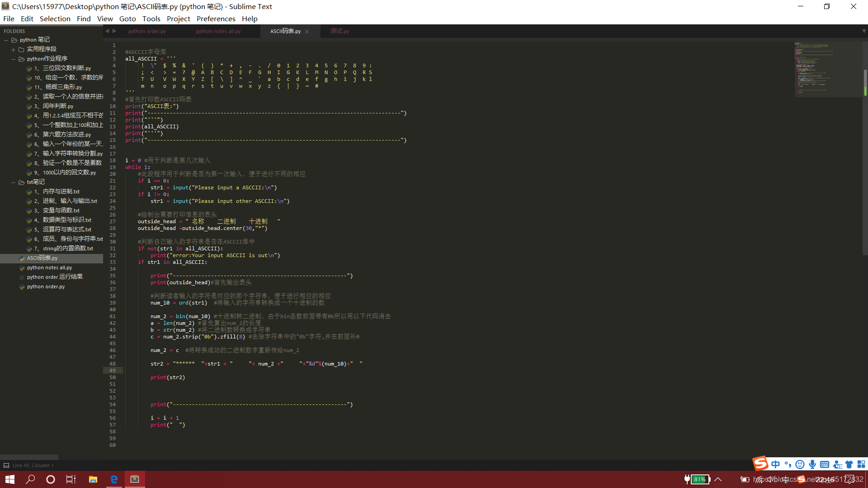Open the skin (shirt) icon on Sogou bar
Viewport: 868px width, 488px height.
pyautogui.click(x=849, y=465)
